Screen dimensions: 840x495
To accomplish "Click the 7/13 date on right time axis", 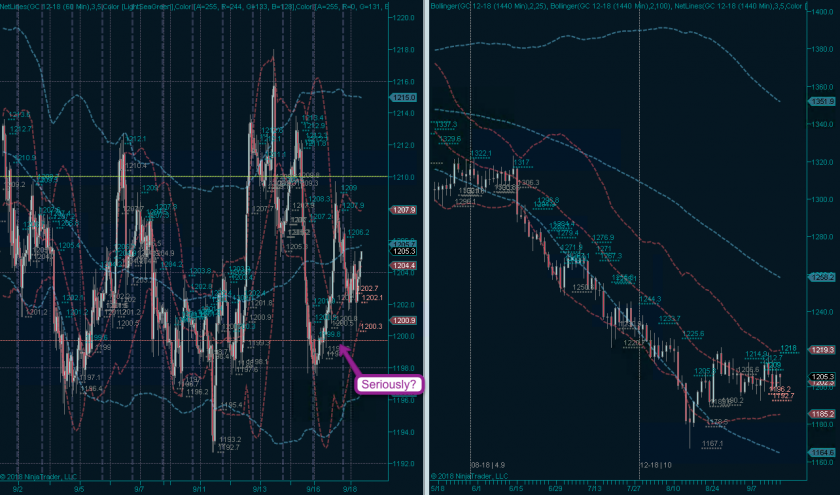I will click(595, 489).
